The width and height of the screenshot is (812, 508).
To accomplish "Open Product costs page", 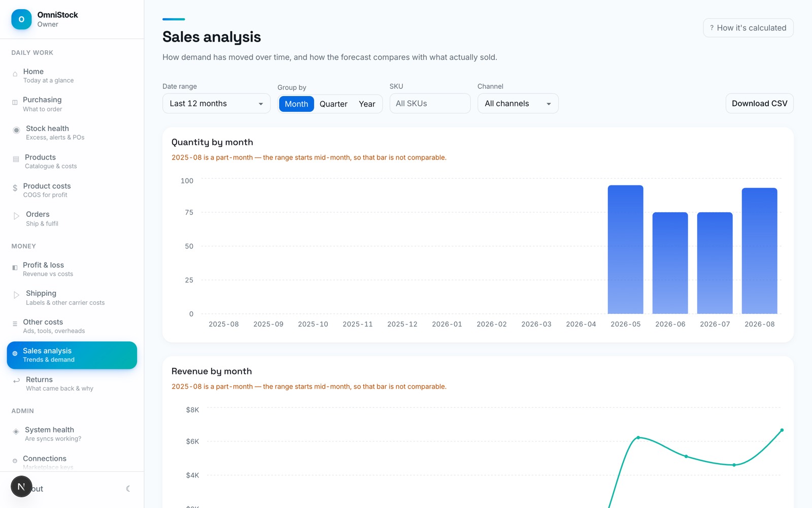I will click(x=72, y=190).
